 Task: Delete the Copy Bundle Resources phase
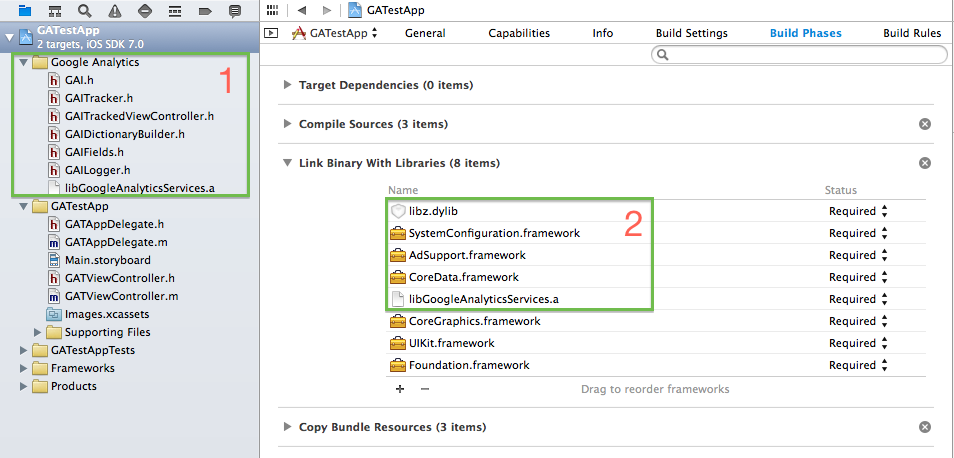click(924, 427)
